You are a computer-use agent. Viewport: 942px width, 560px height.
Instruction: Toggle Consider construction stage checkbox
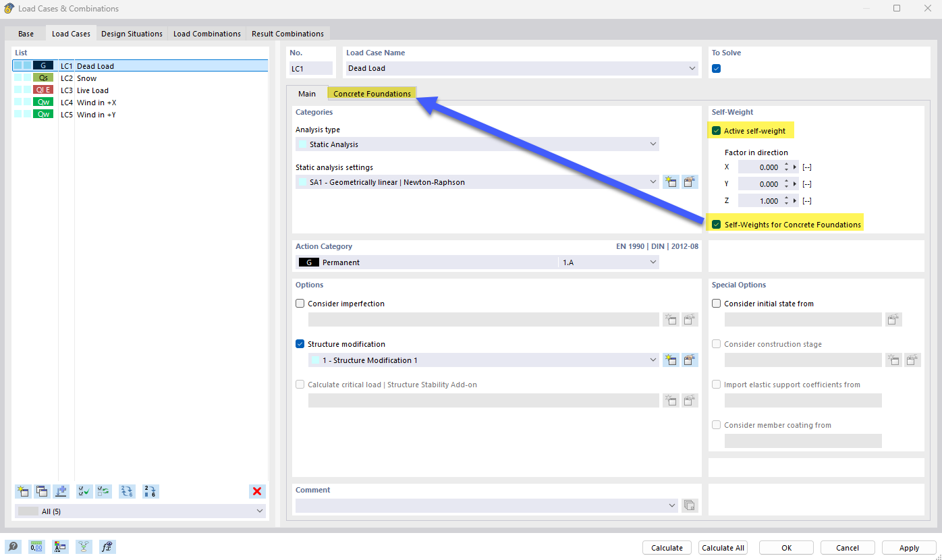coord(717,344)
